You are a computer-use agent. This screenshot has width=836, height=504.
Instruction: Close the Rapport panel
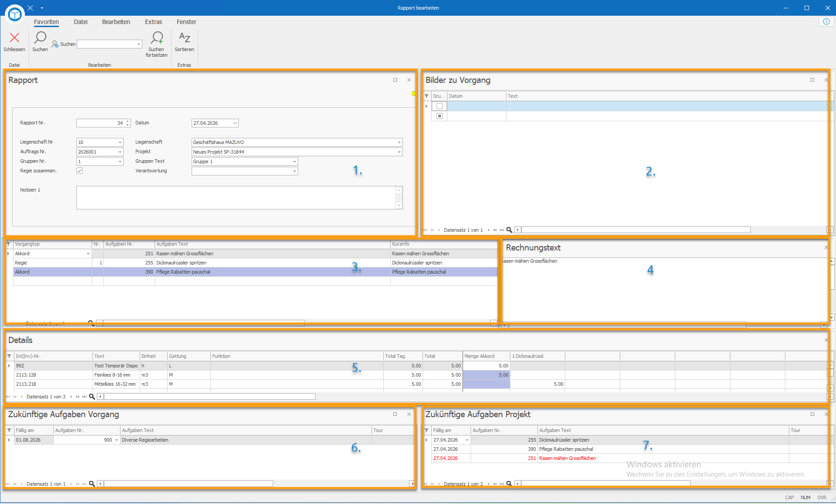[x=409, y=80]
